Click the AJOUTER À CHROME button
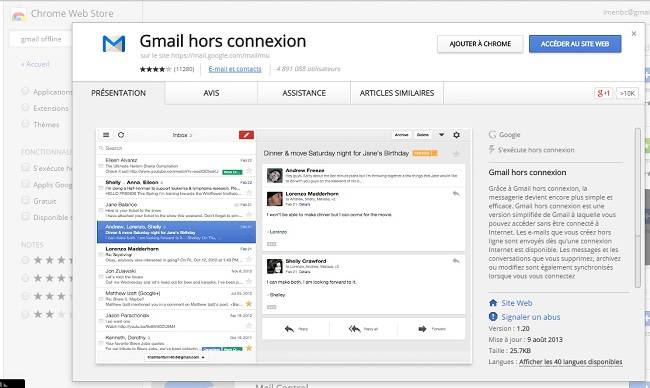Viewport: 650px width, 388px height. pos(480,44)
